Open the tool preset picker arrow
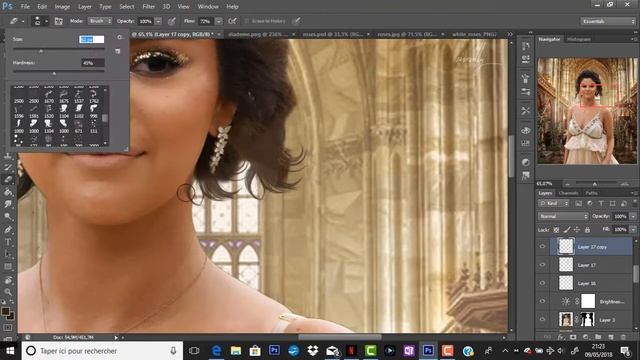Screen dimensions: 640x360 23,21
